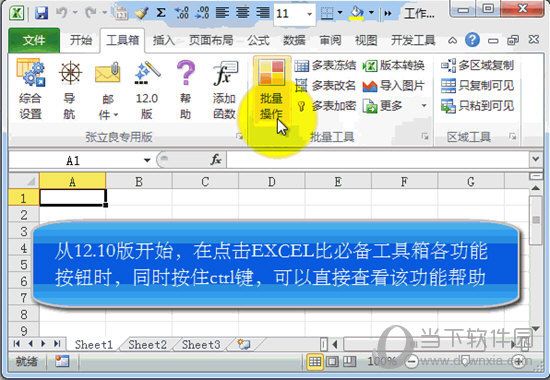Image resolution: width=550 pixels, height=380 pixels.
Task: Switch to the 审阅 tab
Action: 330,40
